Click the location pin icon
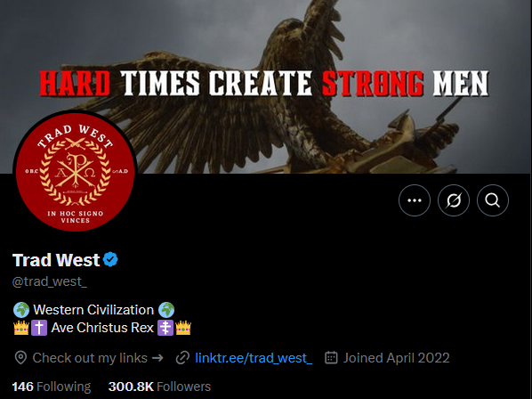 click(20, 358)
